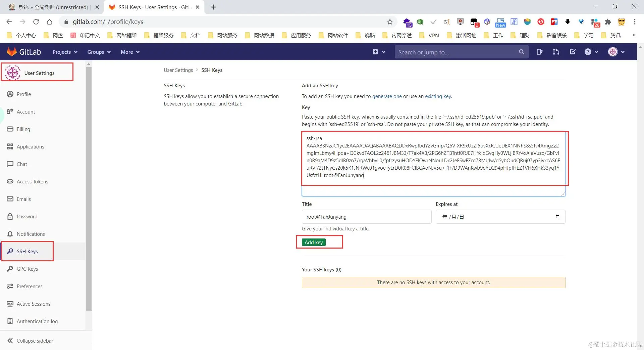The height and width of the screenshot is (350, 644).
Task: Click the Notion extension icon
Action: (x=447, y=22)
